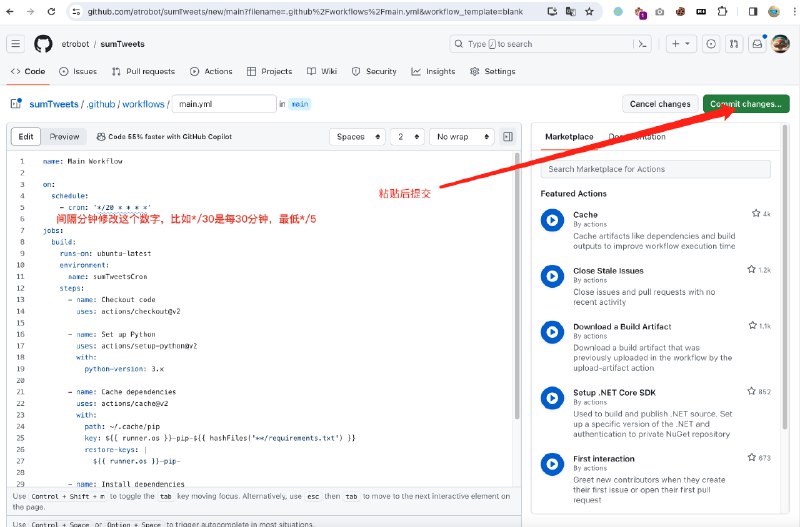Bookmark this page with the star icon
The image size is (800, 527).
coord(589,11)
